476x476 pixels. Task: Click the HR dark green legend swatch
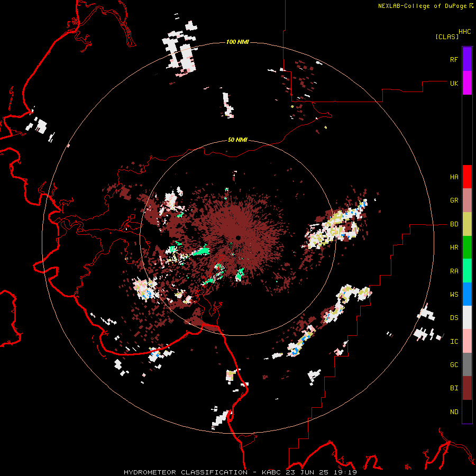467,248
